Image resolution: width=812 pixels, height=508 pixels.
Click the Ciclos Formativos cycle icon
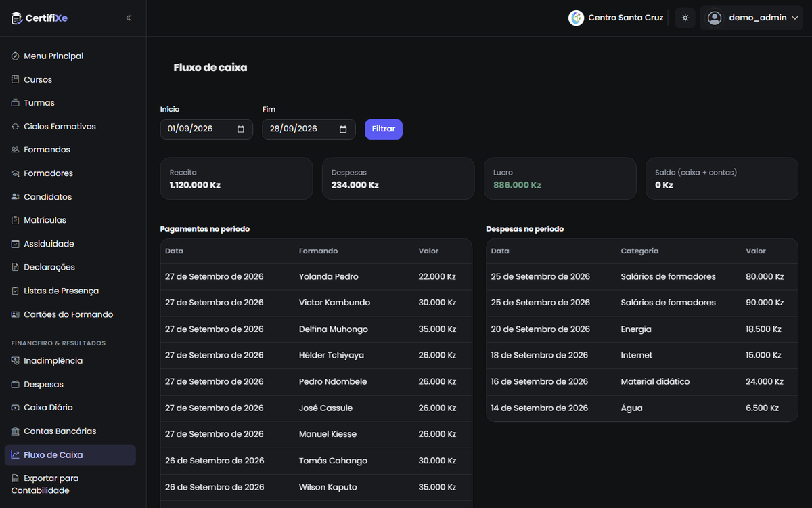pyautogui.click(x=16, y=127)
